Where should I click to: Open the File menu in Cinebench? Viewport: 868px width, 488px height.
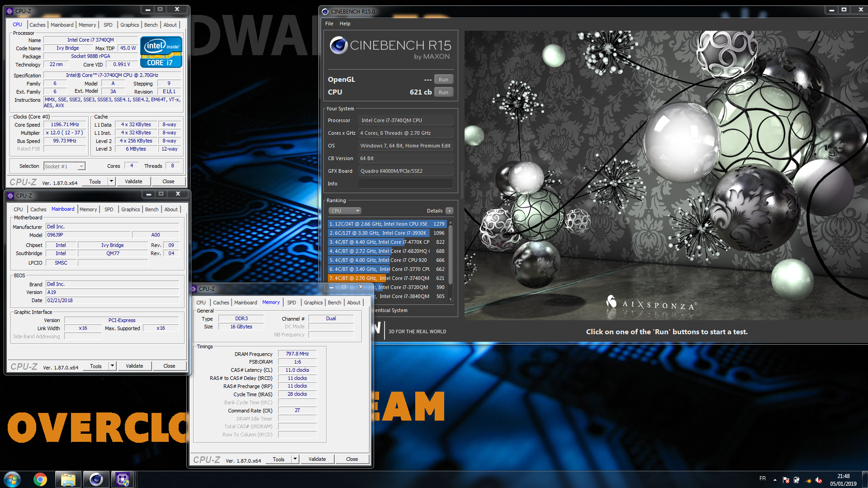click(x=329, y=24)
